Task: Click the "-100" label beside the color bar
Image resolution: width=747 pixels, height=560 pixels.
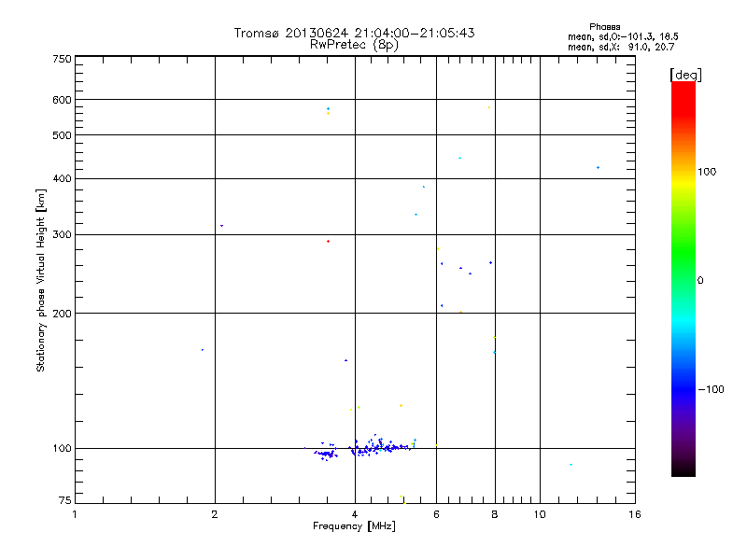Action: [711, 389]
